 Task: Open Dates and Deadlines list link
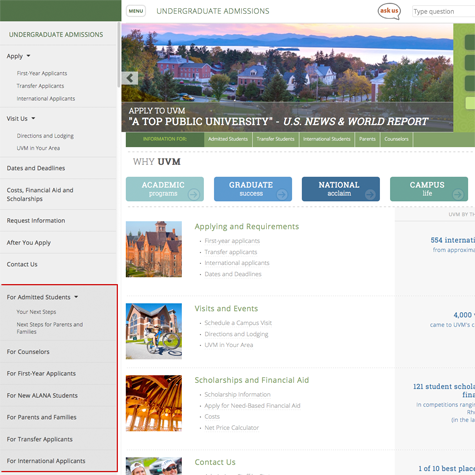[x=233, y=274]
